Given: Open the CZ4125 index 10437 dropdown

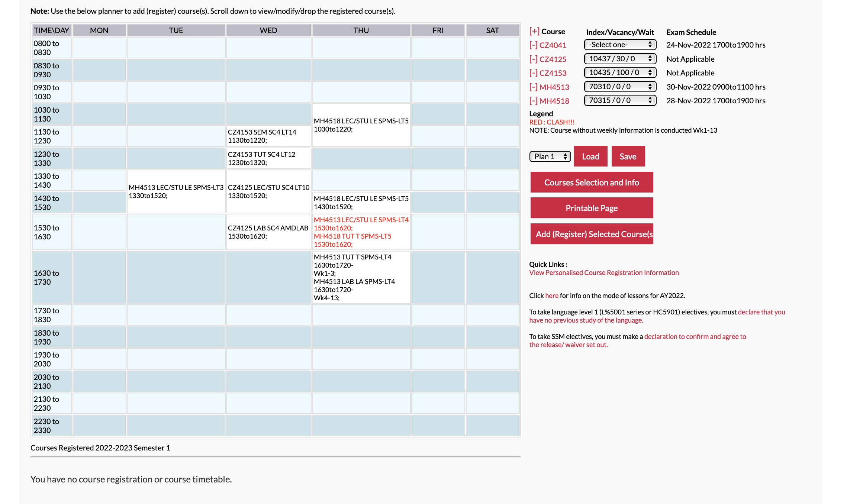Looking at the screenshot, I should pyautogui.click(x=620, y=59).
